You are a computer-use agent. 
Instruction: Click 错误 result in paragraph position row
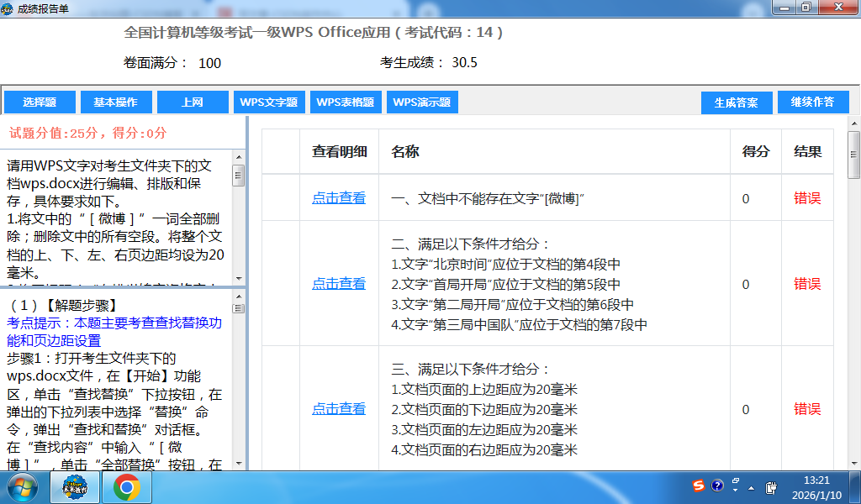pyautogui.click(x=807, y=284)
